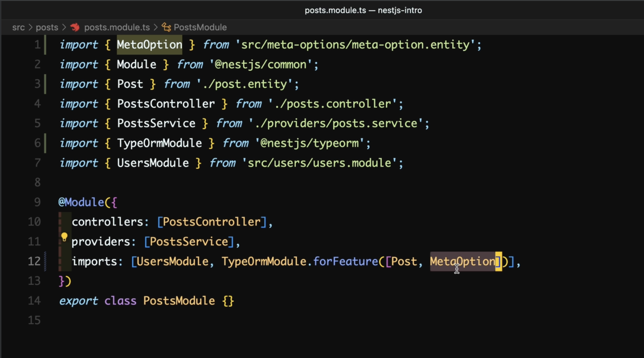
Task: Click the class symbol icon before PostsModule breadcrumb
Action: [x=166, y=27]
